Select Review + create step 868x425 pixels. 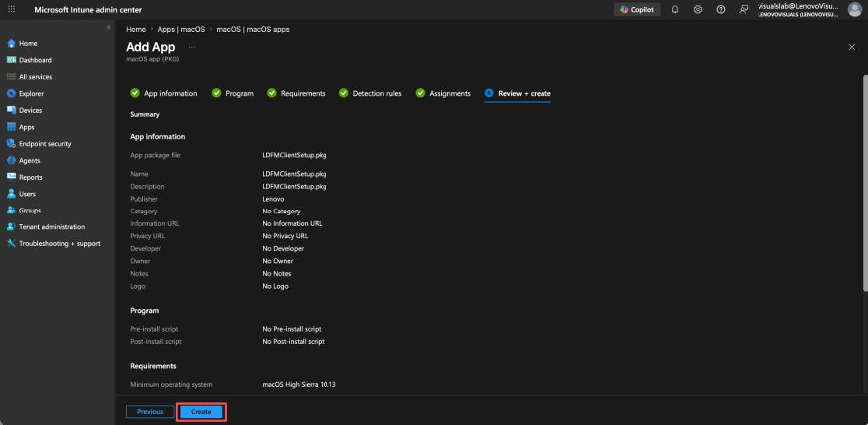pyautogui.click(x=517, y=93)
